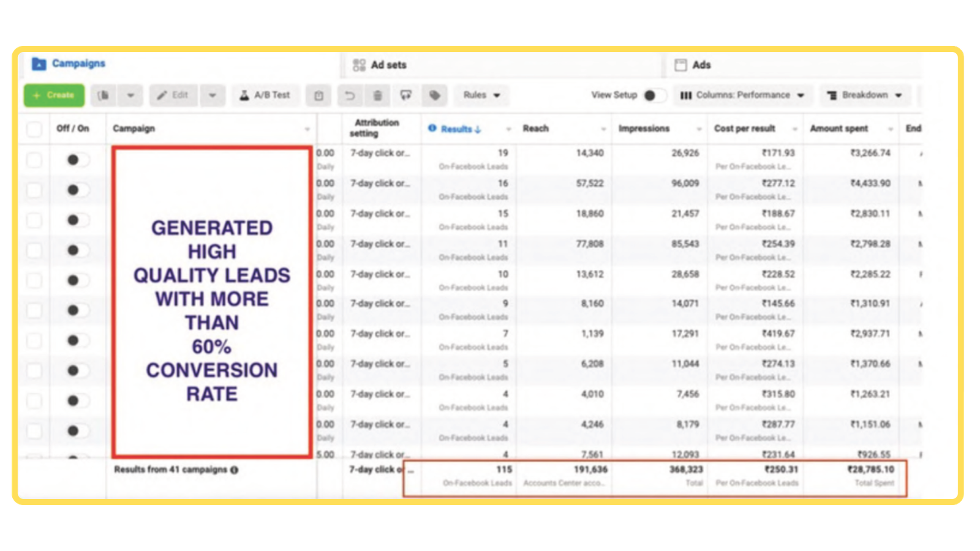
Task: Open the Rules dropdown menu
Action: pos(481,96)
